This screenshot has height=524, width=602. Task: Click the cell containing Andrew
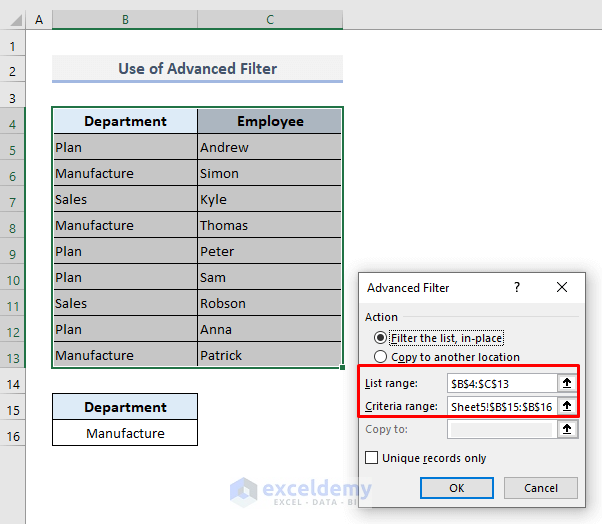pyautogui.click(x=270, y=147)
